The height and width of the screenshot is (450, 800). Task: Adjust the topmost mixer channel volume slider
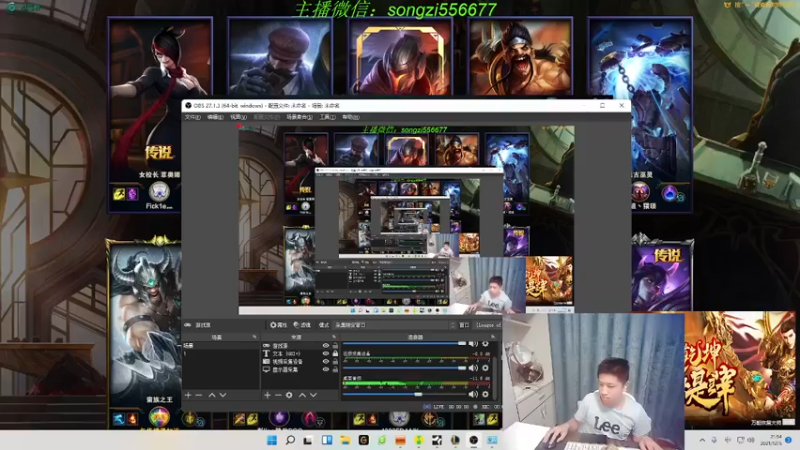click(405, 344)
